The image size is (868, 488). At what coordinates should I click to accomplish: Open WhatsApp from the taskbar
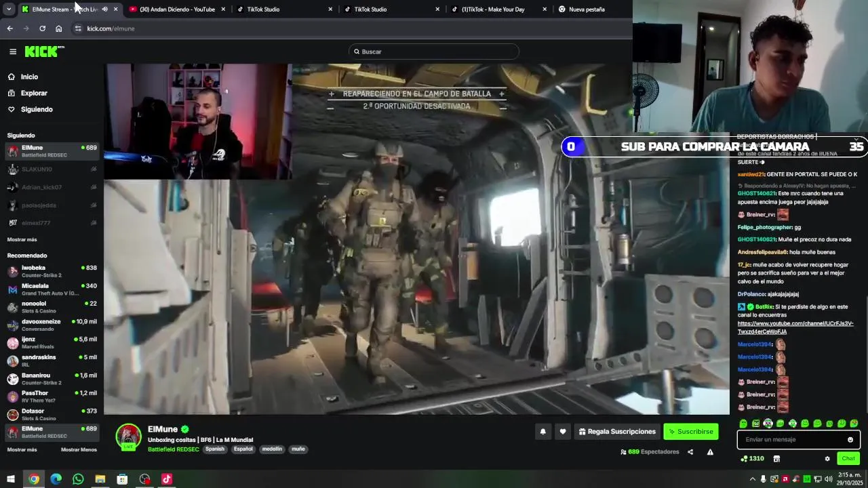[78, 479]
